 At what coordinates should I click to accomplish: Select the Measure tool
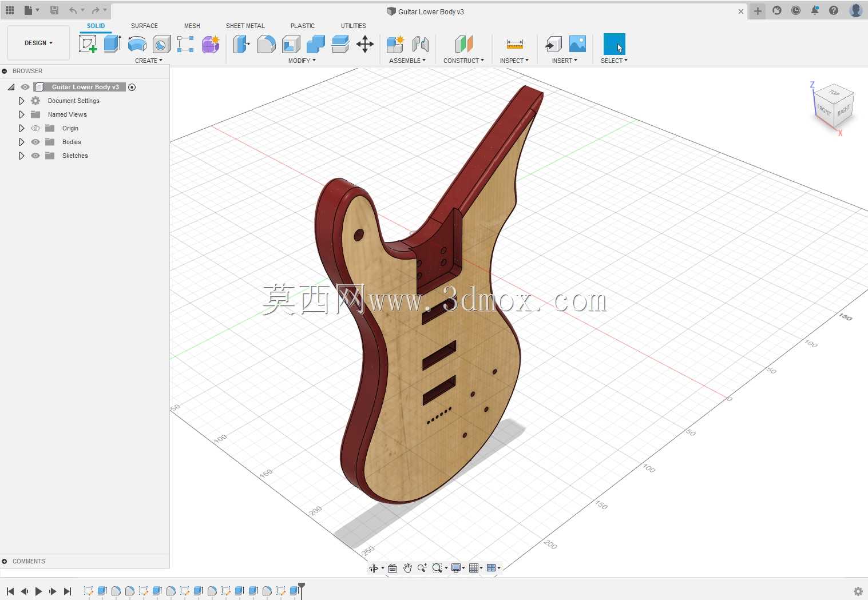pos(515,44)
